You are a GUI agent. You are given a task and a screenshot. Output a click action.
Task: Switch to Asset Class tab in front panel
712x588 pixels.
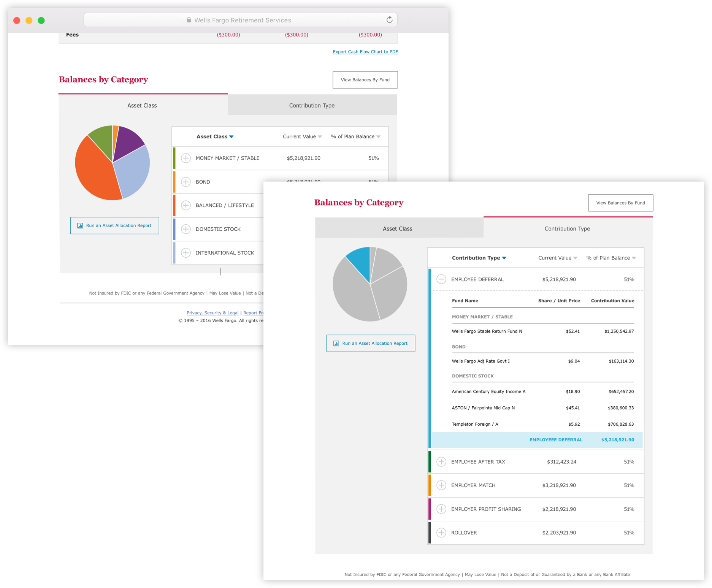(397, 228)
